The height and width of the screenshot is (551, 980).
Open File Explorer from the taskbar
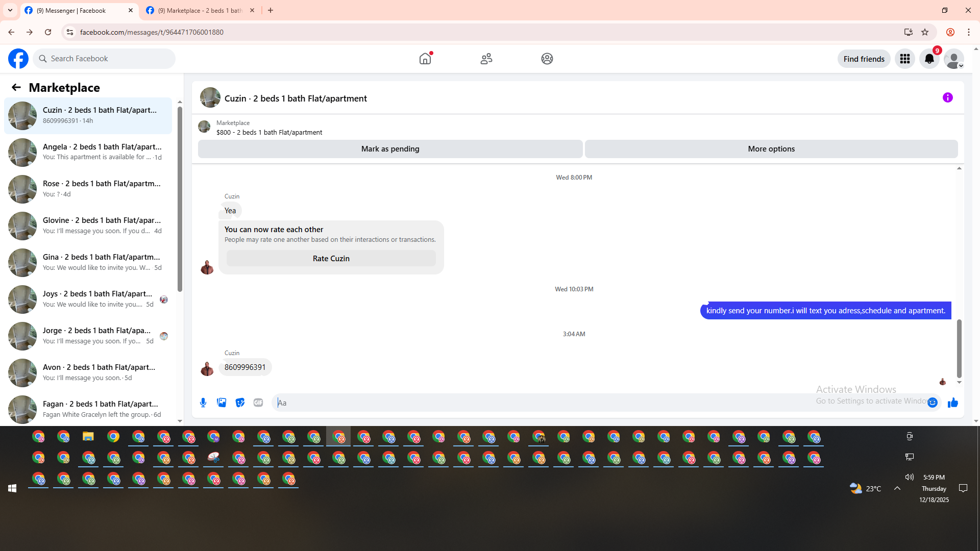(88, 437)
